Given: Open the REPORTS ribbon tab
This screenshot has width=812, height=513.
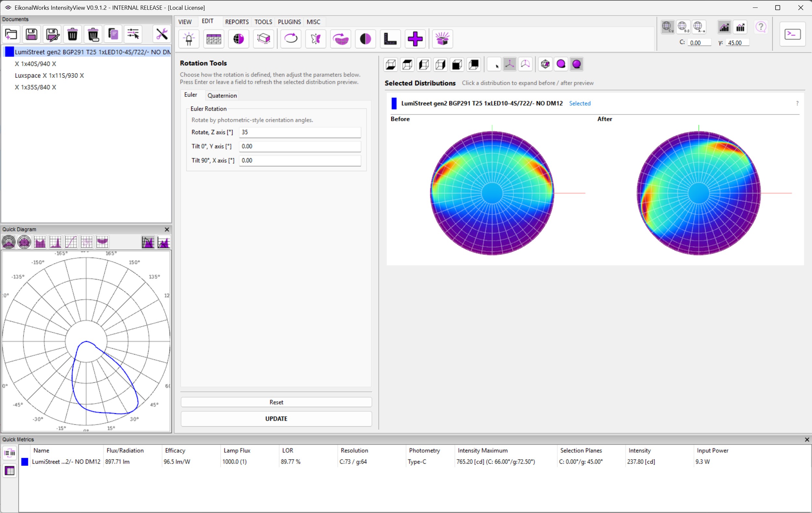Looking at the screenshot, I should 237,22.
